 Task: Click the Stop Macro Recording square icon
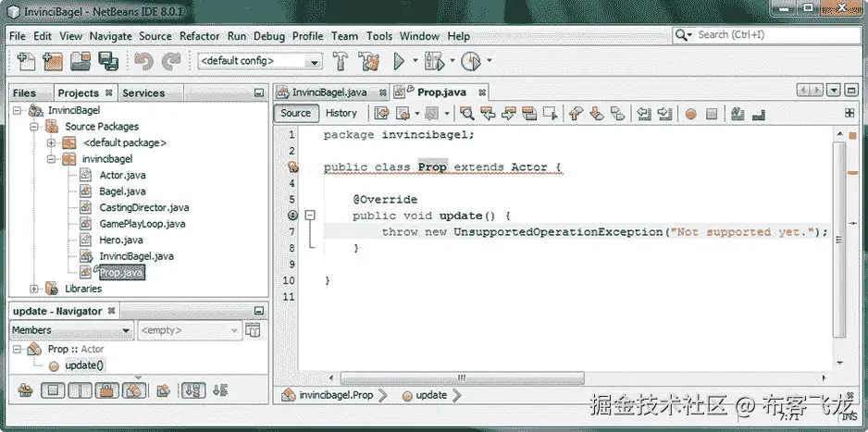click(712, 114)
